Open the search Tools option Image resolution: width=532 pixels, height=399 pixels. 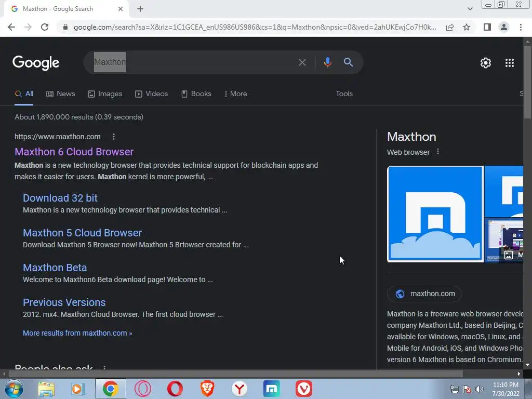(344, 94)
